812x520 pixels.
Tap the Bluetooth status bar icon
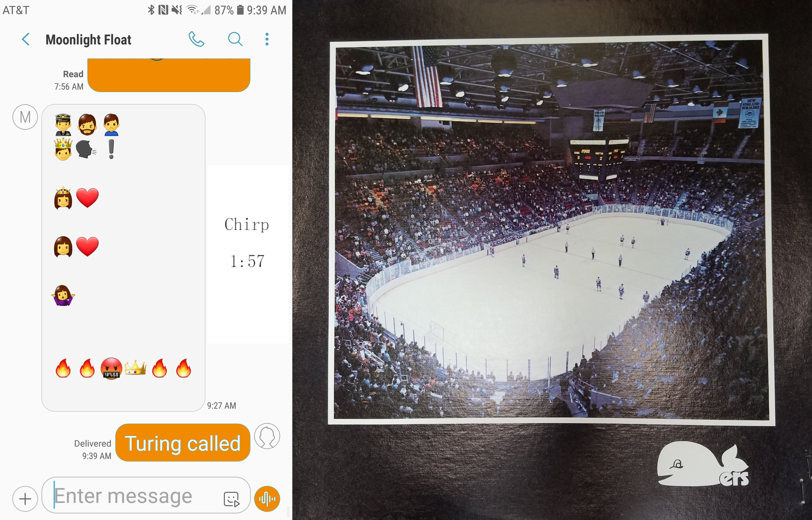151,10
